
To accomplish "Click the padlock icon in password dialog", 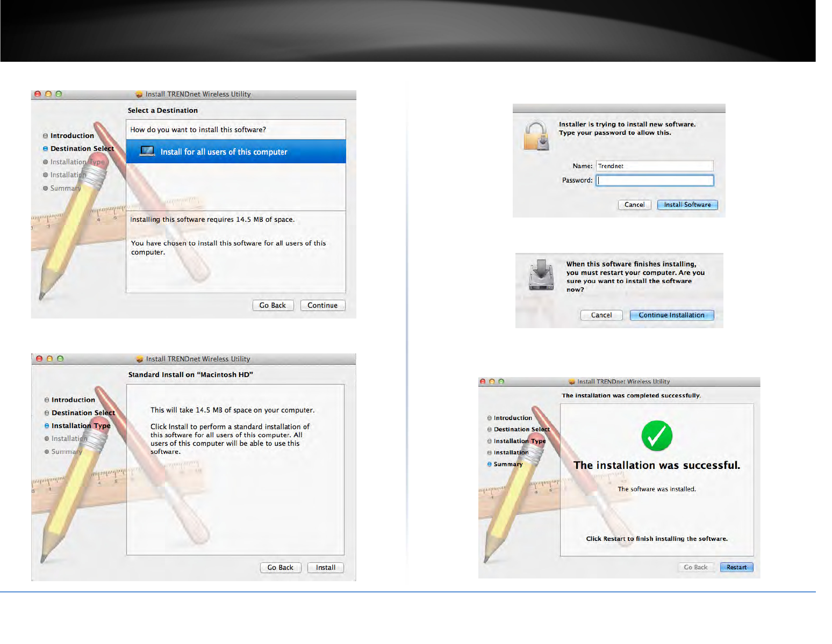I will (536, 135).
